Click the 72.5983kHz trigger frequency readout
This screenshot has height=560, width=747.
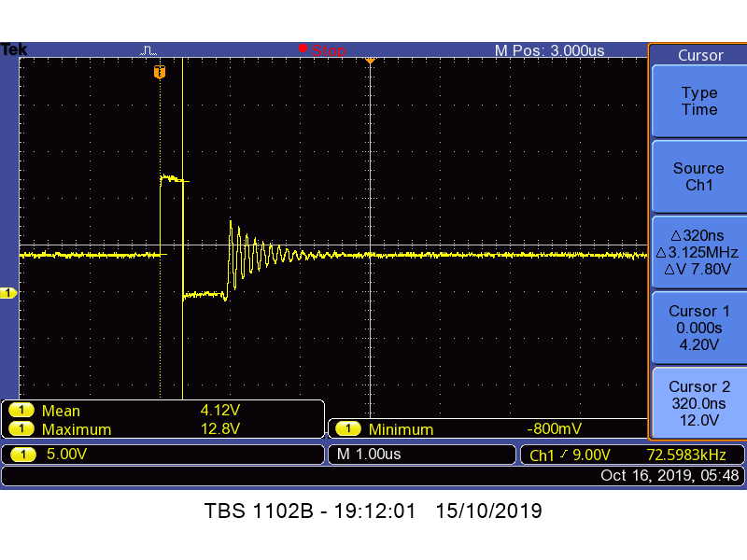click(686, 455)
